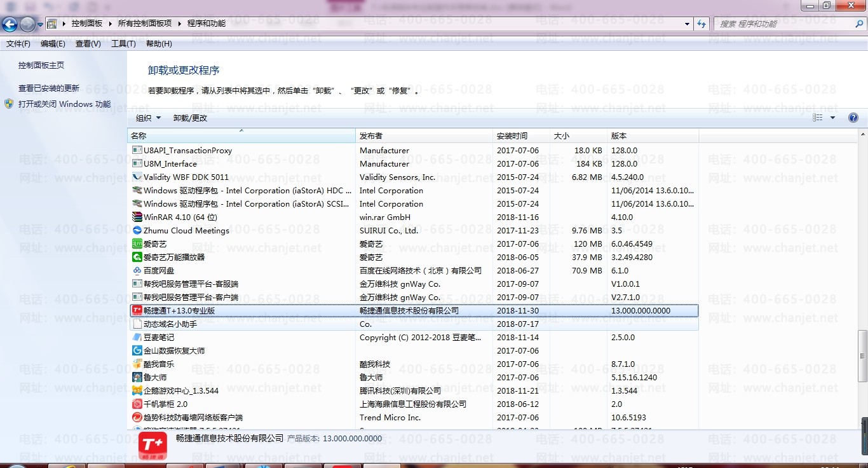This screenshot has width=868, height=468.
Task: Go back with the navigation back arrow
Action: pyautogui.click(x=10, y=25)
